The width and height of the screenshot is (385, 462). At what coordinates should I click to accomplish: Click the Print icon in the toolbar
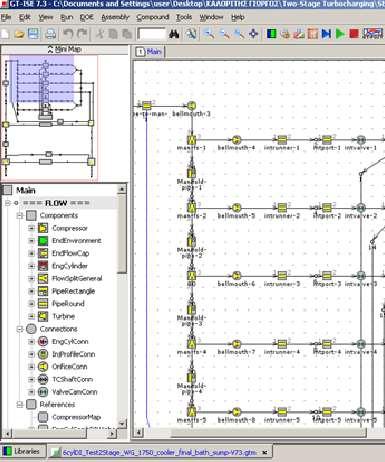pyautogui.click(x=50, y=34)
